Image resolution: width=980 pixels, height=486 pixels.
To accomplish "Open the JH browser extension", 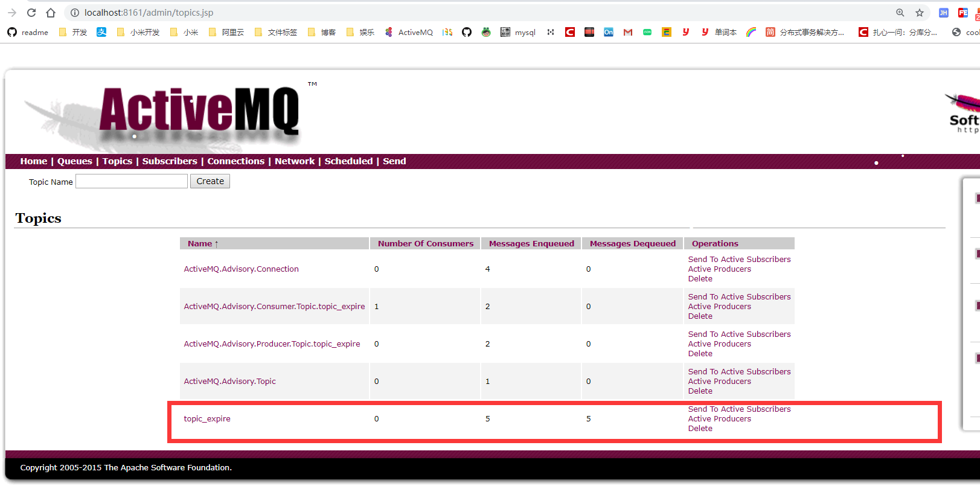I will click(944, 13).
